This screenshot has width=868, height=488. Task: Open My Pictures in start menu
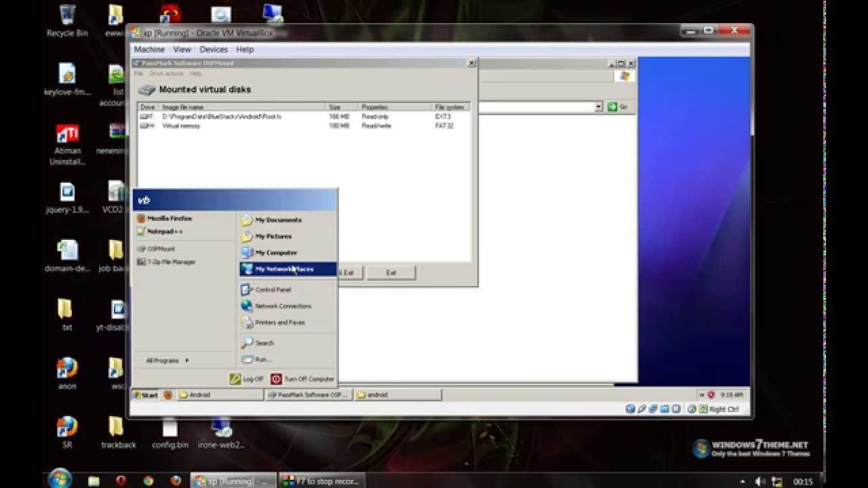(x=287, y=236)
